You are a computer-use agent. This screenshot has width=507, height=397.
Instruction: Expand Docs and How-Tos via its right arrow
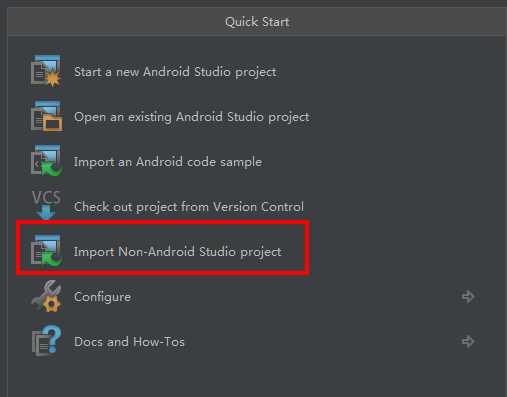pos(468,341)
